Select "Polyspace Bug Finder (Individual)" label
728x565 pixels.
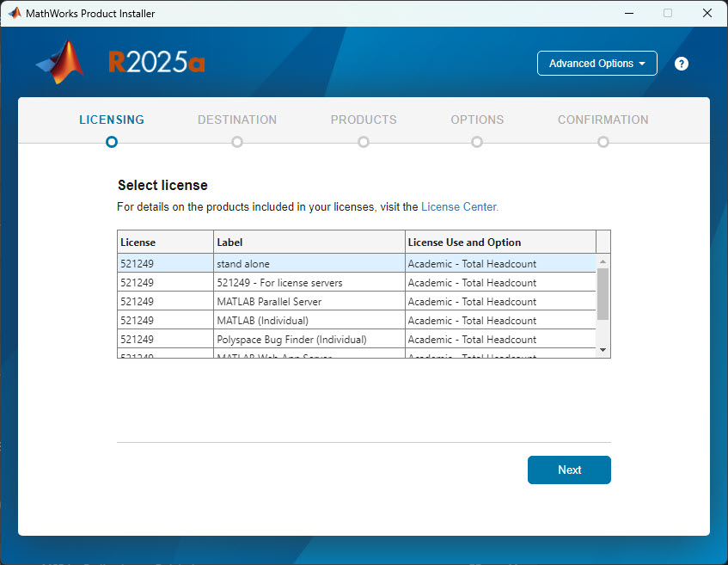291,340
